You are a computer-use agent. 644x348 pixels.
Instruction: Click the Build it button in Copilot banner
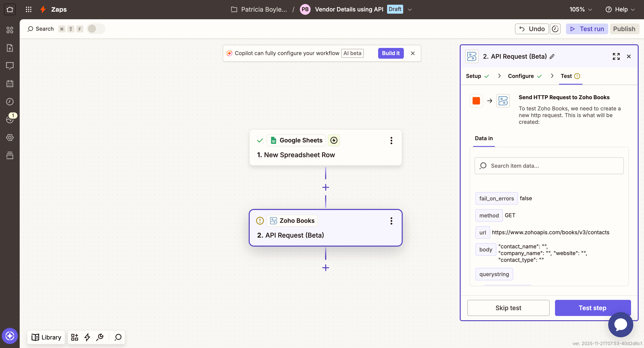[x=390, y=53]
